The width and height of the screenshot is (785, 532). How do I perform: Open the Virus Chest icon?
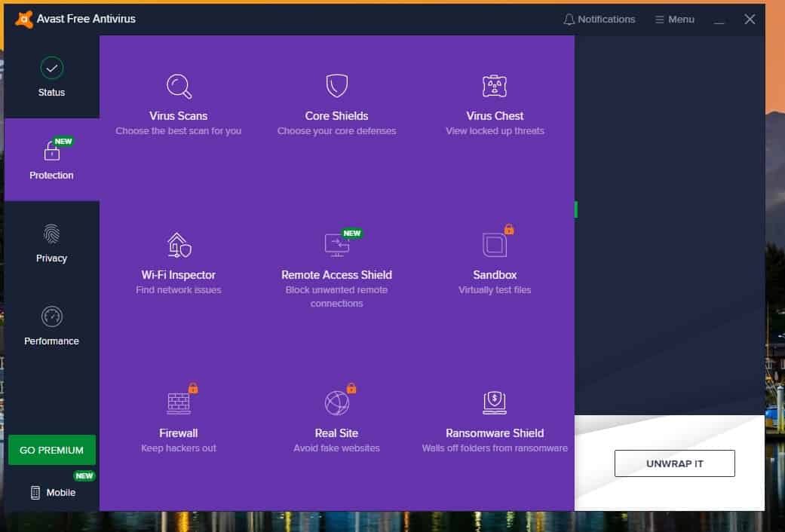click(x=495, y=86)
